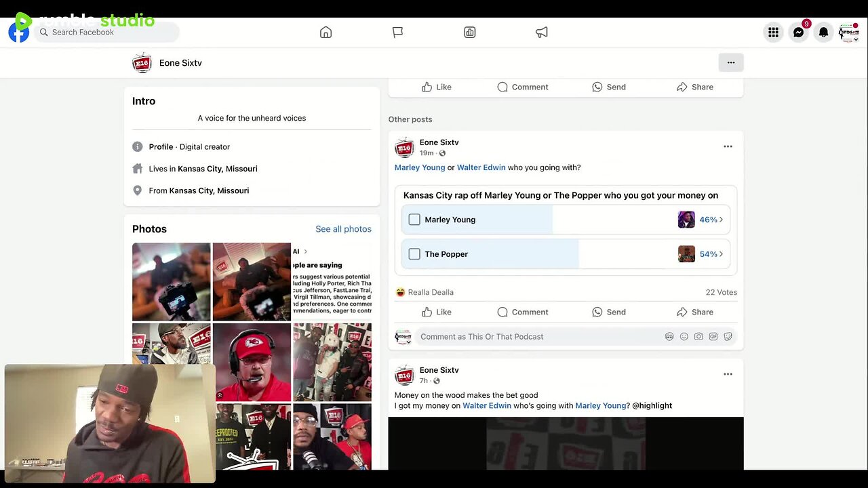This screenshot has width=868, height=488.
Task: Click the laughing reaction emoji icon
Action: [x=401, y=292]
